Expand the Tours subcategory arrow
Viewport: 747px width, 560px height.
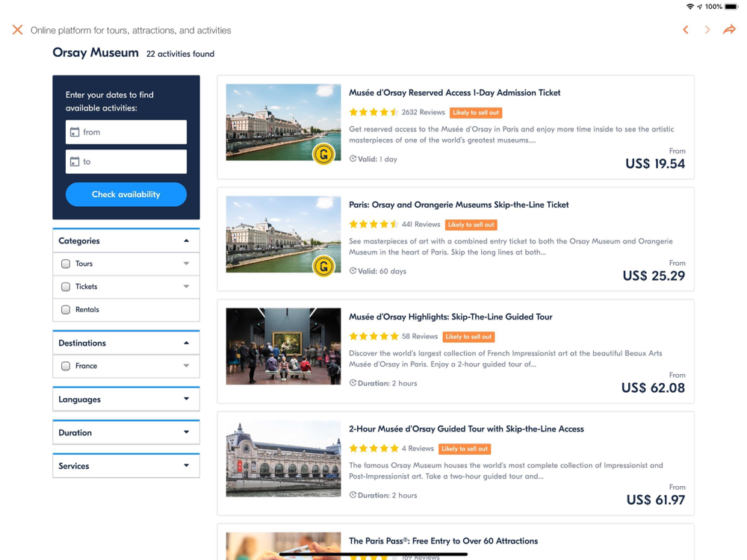(x=186, y=264)
